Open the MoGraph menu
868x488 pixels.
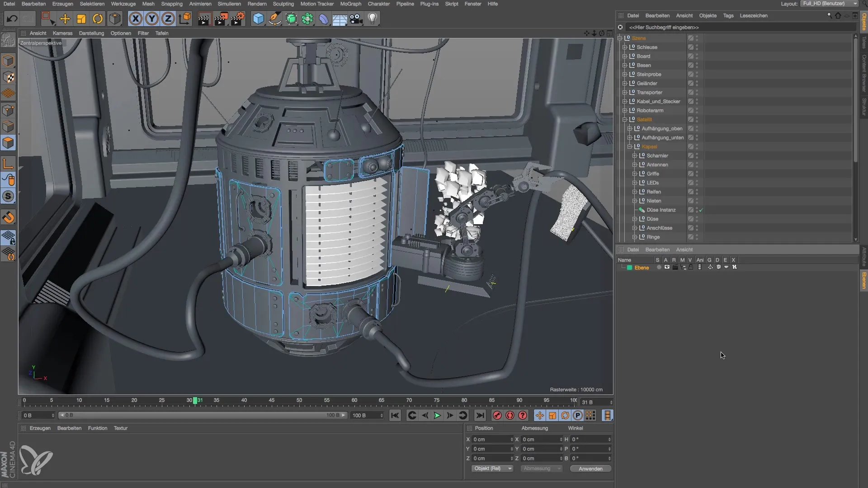[x=351, y=4]
